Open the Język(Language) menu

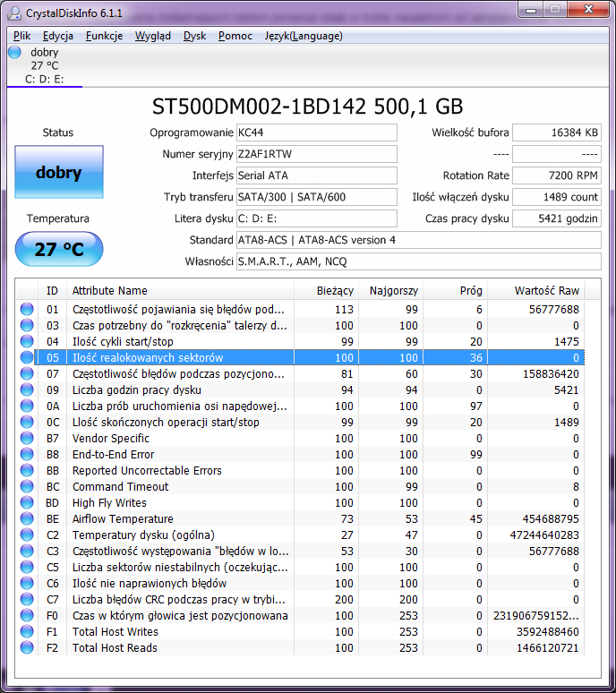[304, 36]
